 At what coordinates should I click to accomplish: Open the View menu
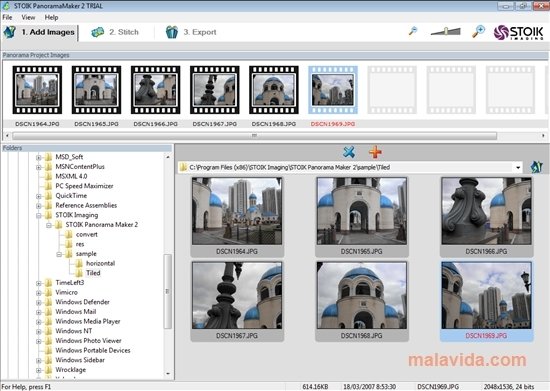tap(28, 17)
